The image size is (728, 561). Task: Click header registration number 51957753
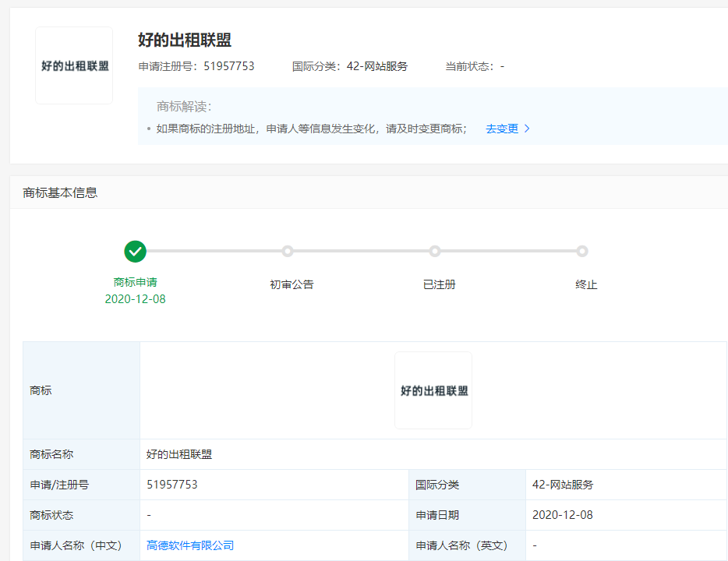229,66
